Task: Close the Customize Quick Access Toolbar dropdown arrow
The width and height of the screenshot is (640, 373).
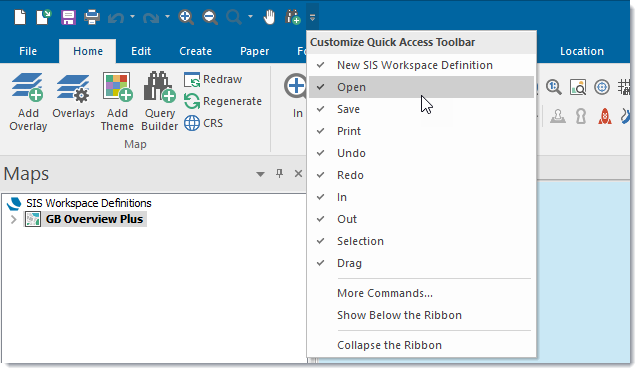Action: 312,18
